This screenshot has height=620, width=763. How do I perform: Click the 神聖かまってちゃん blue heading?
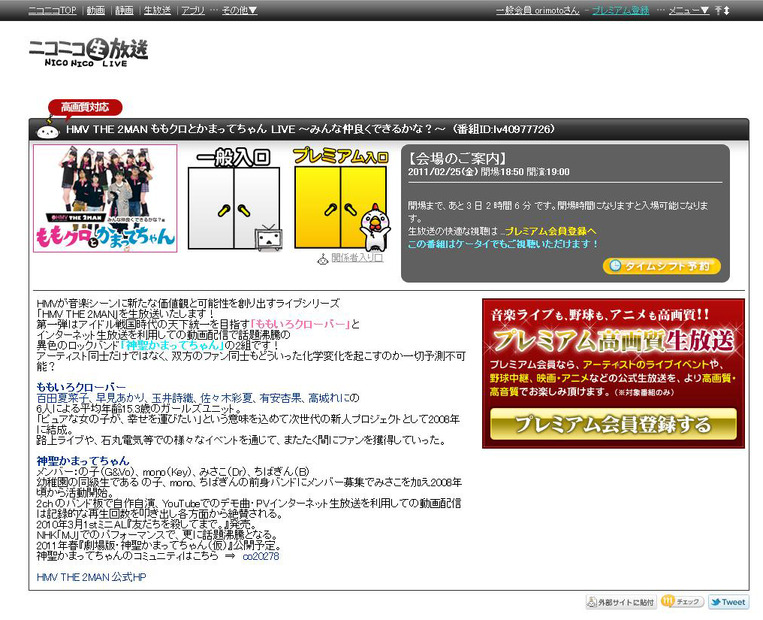83,460
